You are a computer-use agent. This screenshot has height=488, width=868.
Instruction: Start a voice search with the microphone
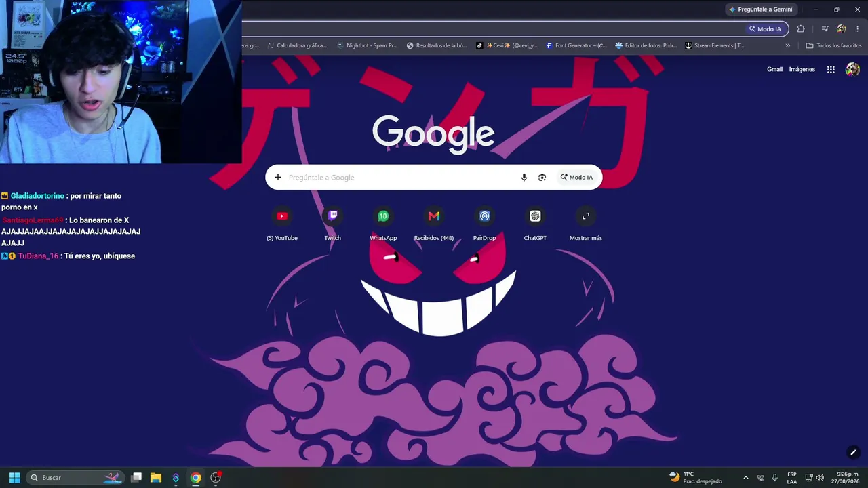[x=524, y=178]
